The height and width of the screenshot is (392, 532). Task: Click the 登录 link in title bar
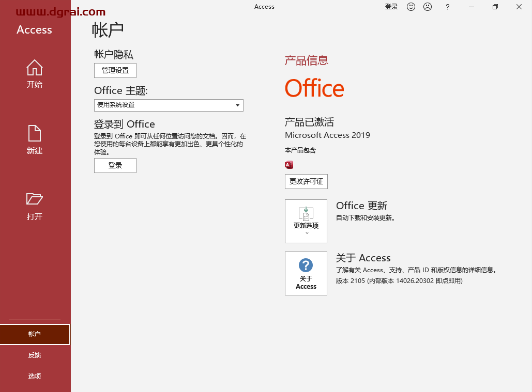(391, 7)
